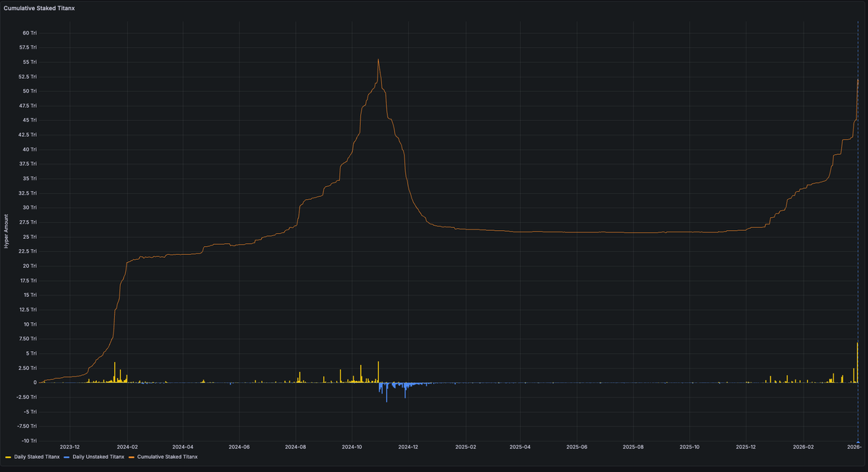Click the 42.5 Tri y-axis label
Viewport: 868px width, 472px height.
(x=28, y=135)
